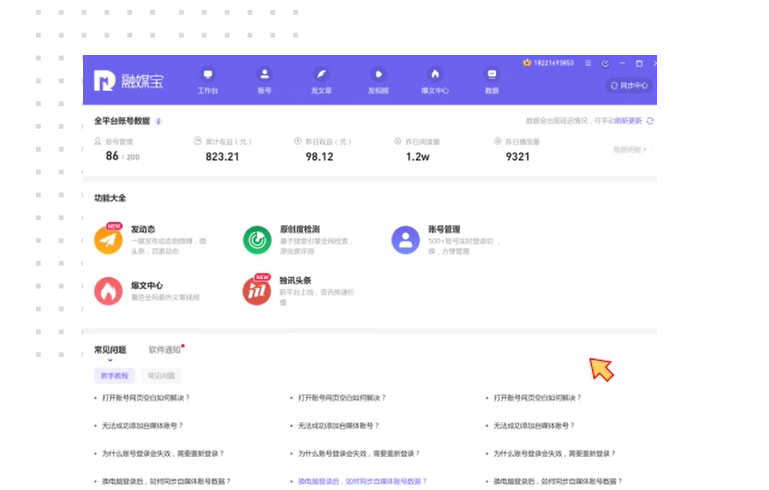The height and width of the screenshot is (490, 769).
Task: Click the 累计收益（元） stat label
Action: 228,142
